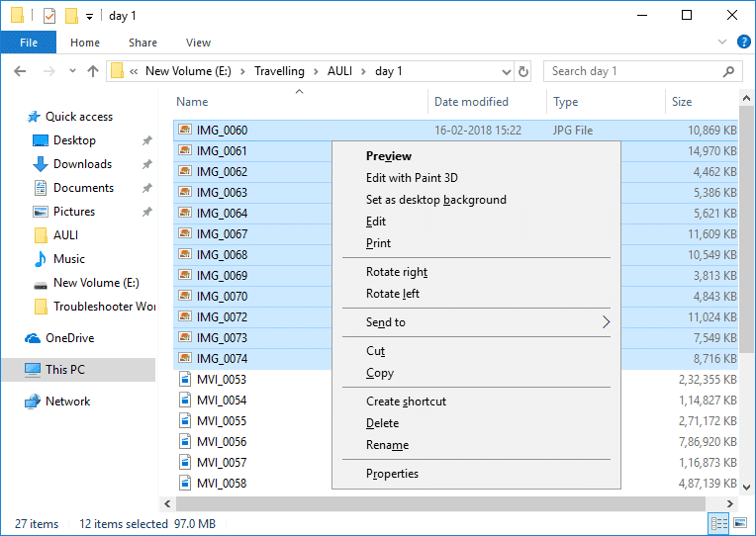756x536 pixels.
Task: Click the OneDrive cloud icon in sidebar
Action: (x=34, y=338)
